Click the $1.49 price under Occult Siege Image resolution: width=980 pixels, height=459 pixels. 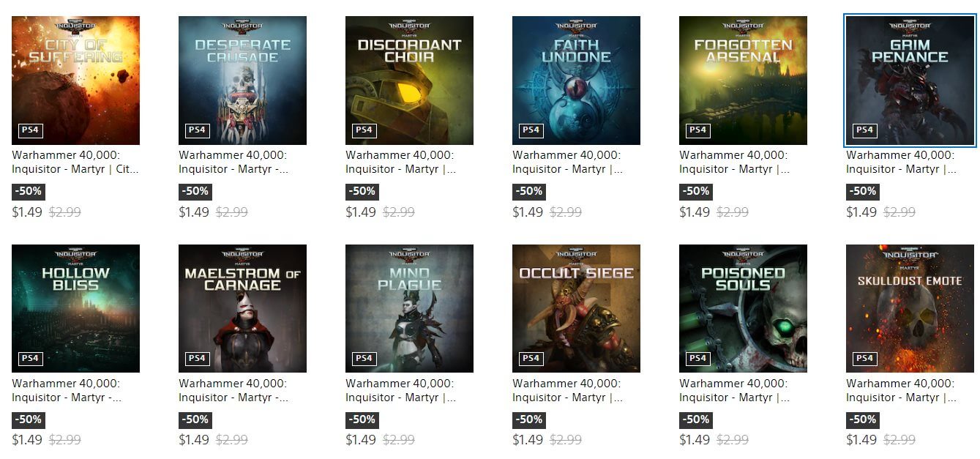tap(528, 440)
